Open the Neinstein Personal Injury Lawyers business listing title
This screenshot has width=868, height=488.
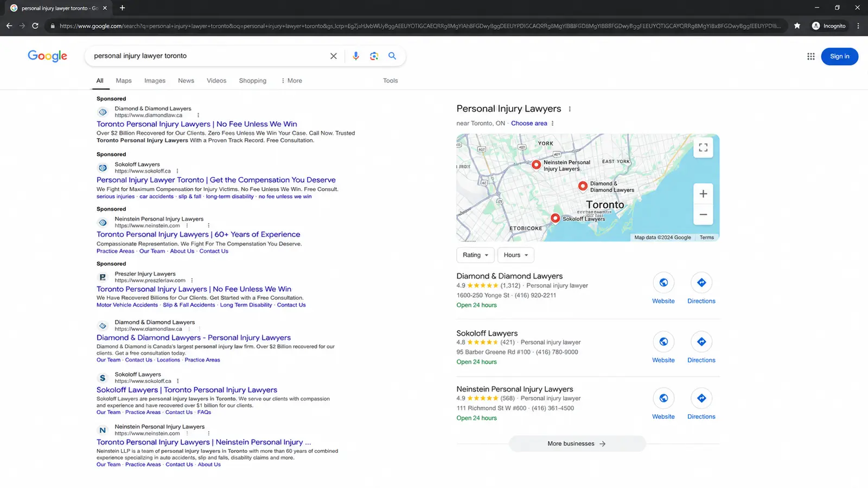coord(515,389)
